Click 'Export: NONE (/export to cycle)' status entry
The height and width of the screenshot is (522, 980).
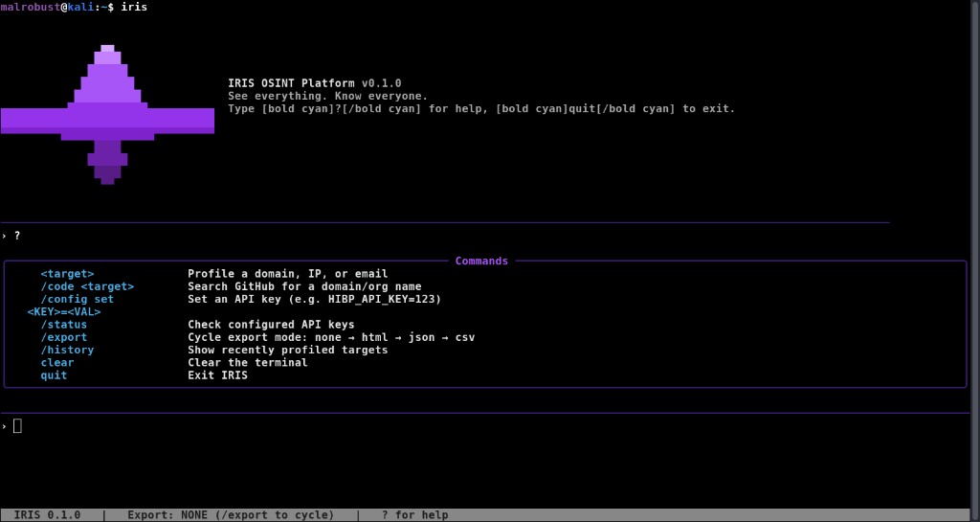coord(231,515)
